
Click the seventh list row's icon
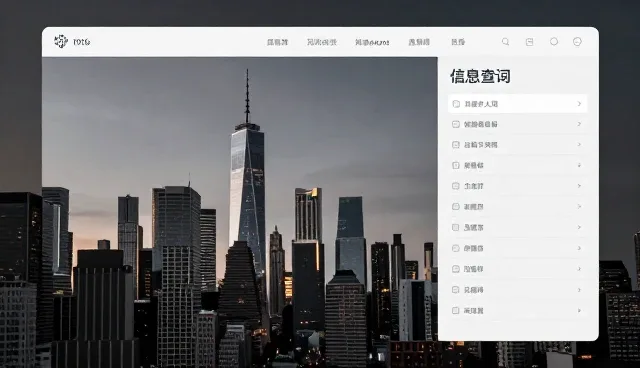click(456, 228)
